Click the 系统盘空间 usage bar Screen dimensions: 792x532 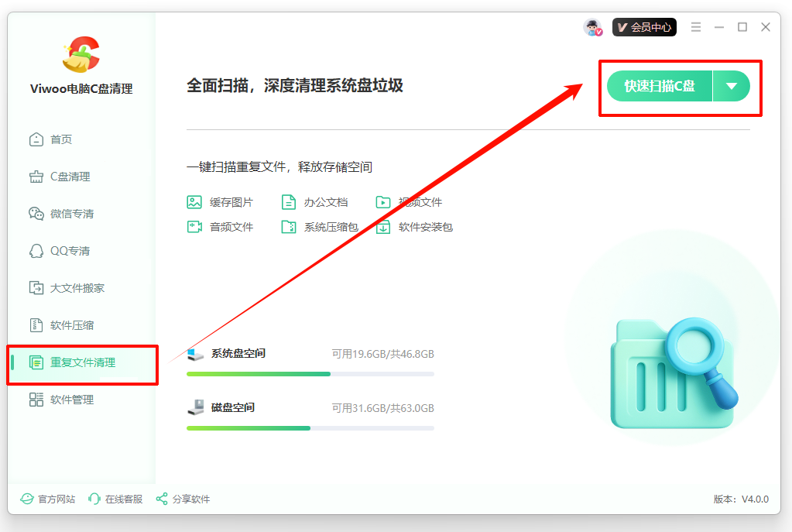click(x=310, y=374)
